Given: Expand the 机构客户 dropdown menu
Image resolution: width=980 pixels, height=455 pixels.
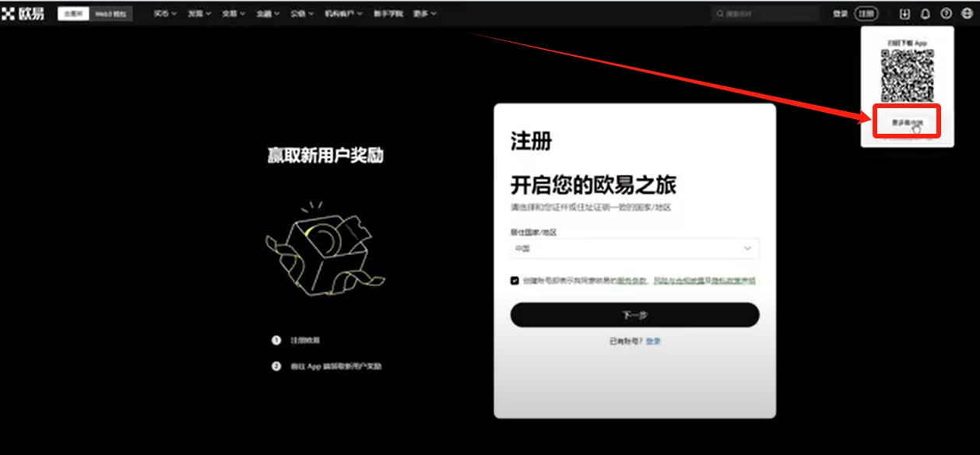Looking at the screenshot, I should [344, 14].
